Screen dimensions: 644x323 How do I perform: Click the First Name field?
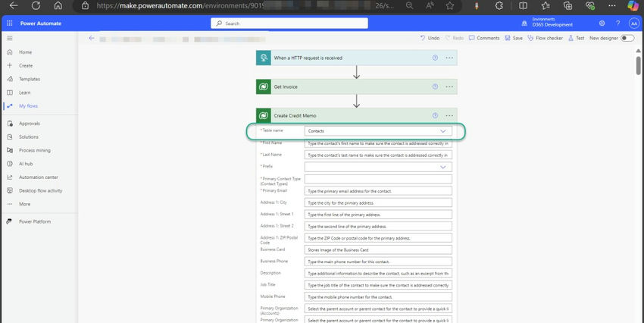pyautogui.click(x=378, y=143)
